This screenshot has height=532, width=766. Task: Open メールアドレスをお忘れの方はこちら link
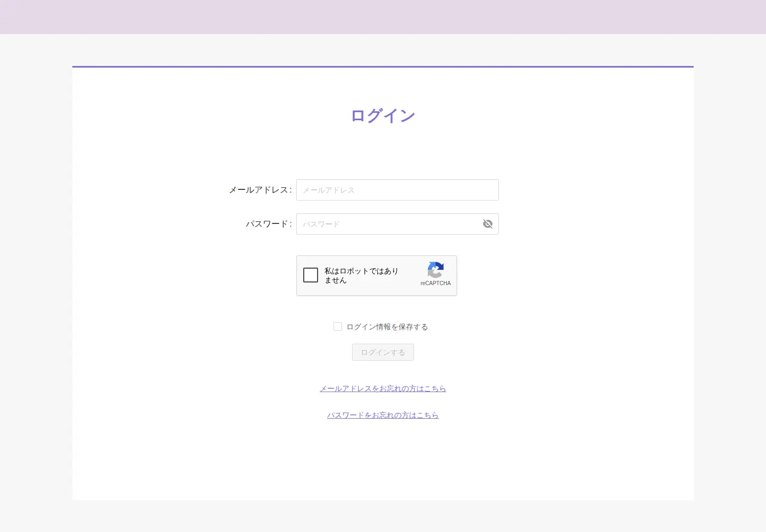383,388
